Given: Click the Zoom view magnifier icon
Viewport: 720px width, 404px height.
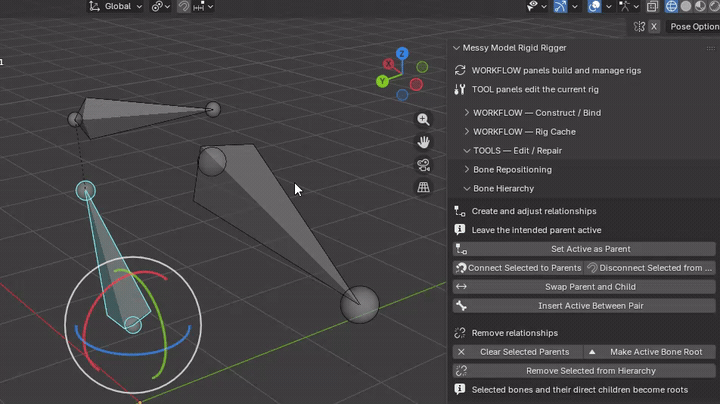Looking at the screenshot, I should coord(423,119).
